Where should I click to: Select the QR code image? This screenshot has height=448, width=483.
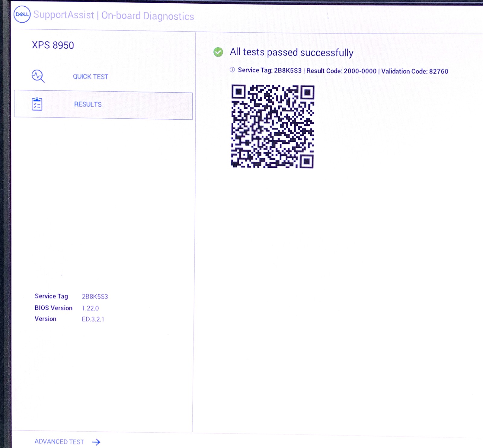click(x=273, y=126)
